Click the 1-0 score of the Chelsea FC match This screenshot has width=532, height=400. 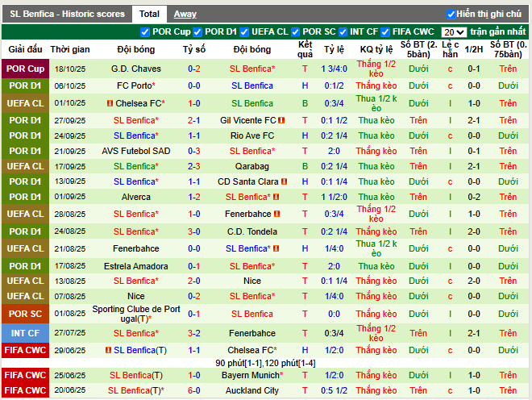coord(194,103)
